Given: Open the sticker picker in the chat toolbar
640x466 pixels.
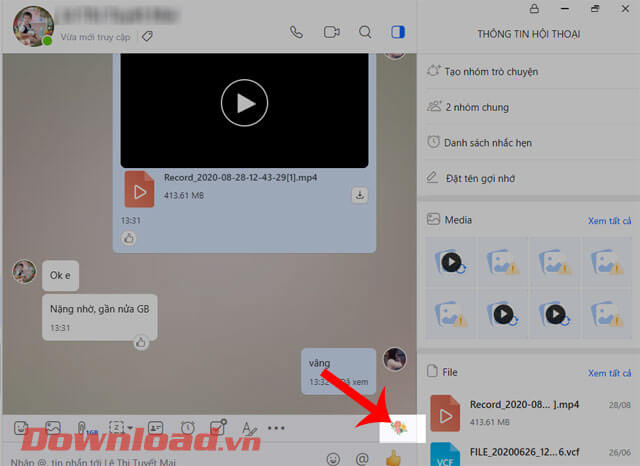Looking at the screenshot, I should (21, 428).
